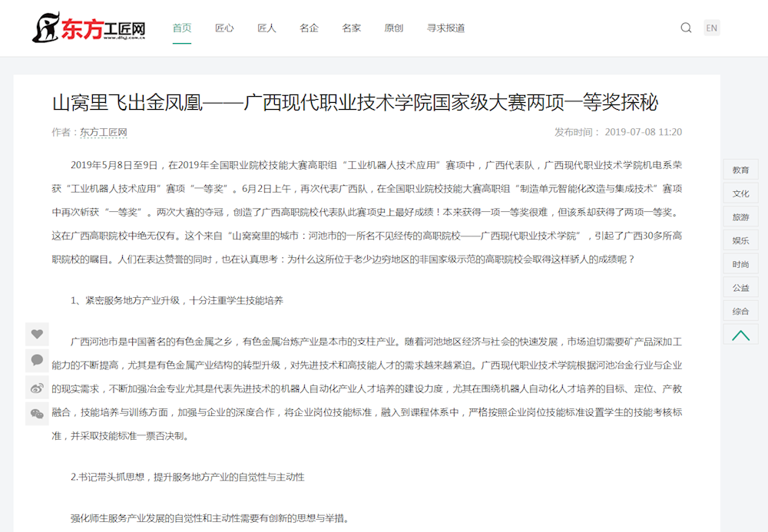Switch language with EN button
Screen dimensions: 768x532
tap(712, 28)
